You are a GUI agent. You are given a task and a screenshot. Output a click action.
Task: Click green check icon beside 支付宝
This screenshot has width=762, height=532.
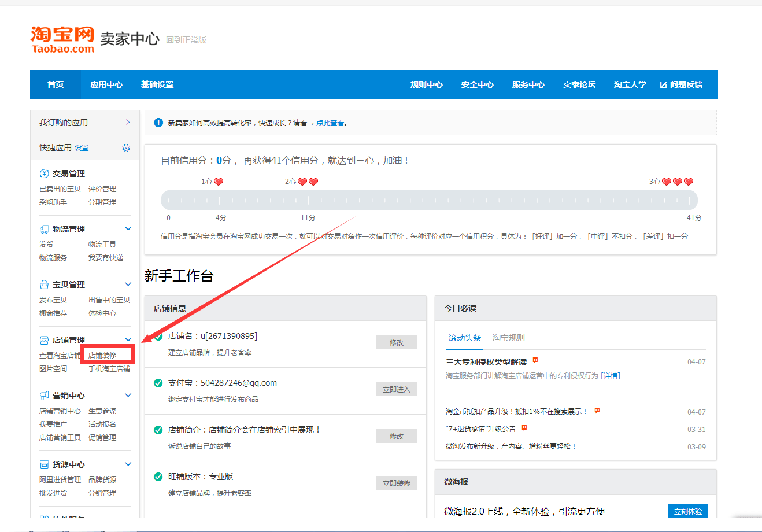(158, 383)
